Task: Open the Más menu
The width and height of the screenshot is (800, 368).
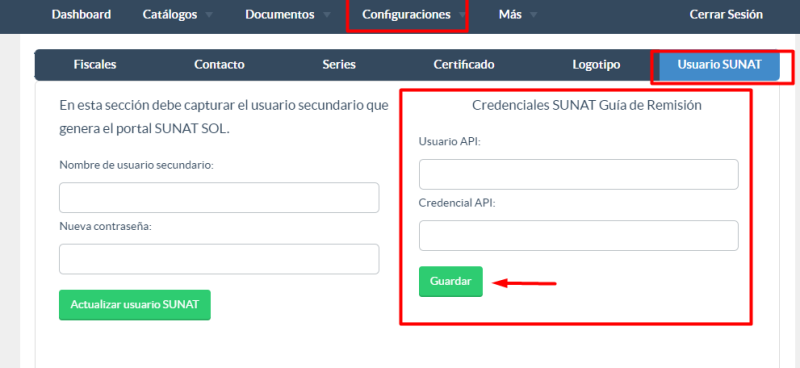Action: 510,15
